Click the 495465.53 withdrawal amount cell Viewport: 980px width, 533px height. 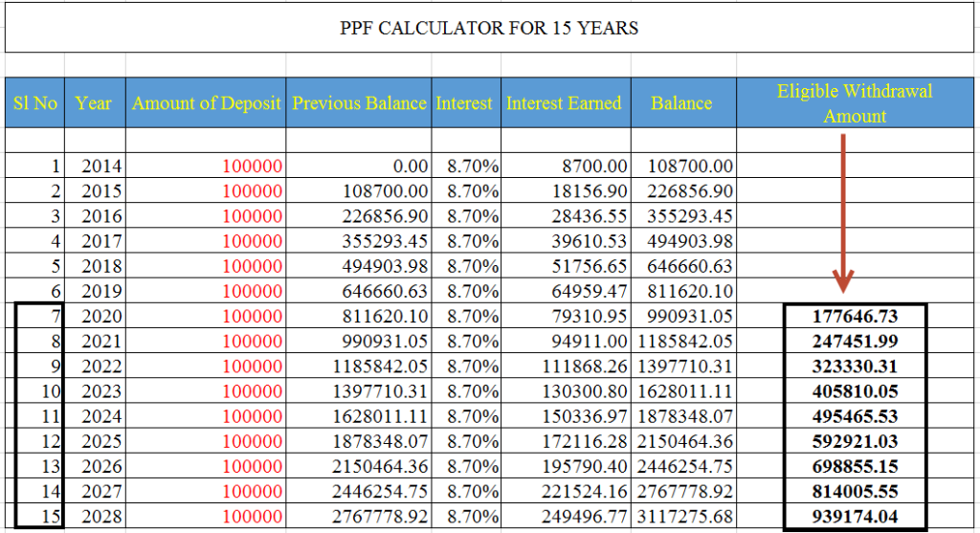(856, 416)
